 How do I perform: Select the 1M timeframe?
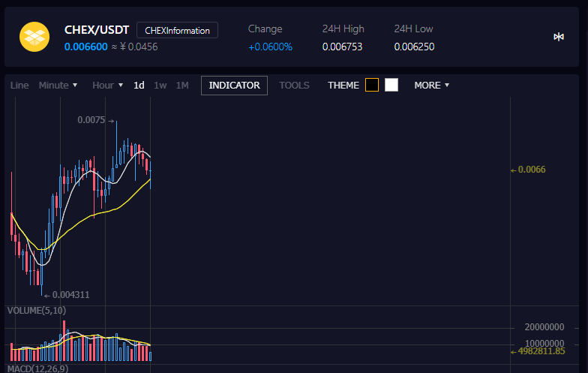coord(182,86)
